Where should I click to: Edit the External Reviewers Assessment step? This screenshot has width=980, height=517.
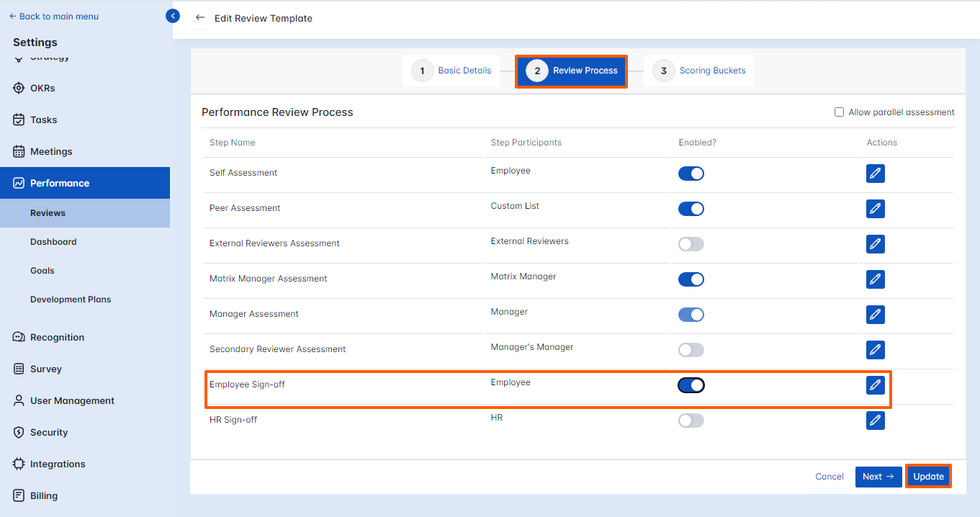875,243
